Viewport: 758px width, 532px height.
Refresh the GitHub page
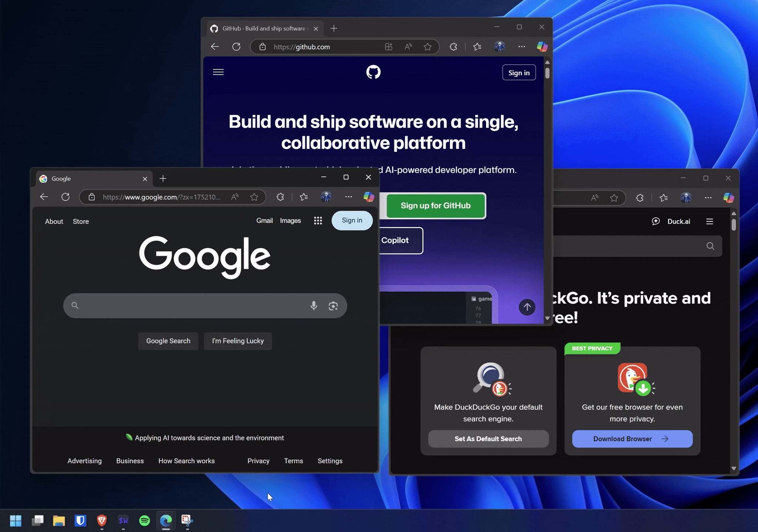click(x=236, y=47)
